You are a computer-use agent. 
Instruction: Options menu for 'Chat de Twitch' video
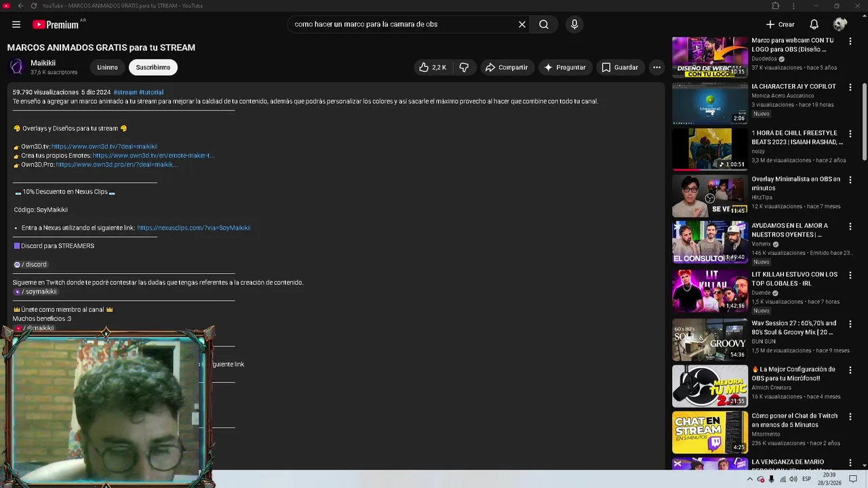point(850,416)
